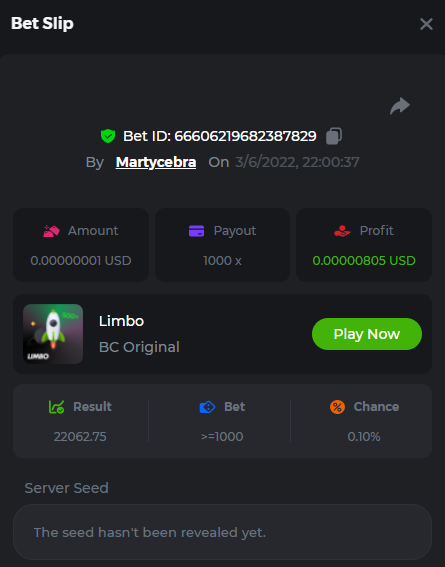Click the Server Seed field
Screen dimensions: 445x567
tap(222, 532)
